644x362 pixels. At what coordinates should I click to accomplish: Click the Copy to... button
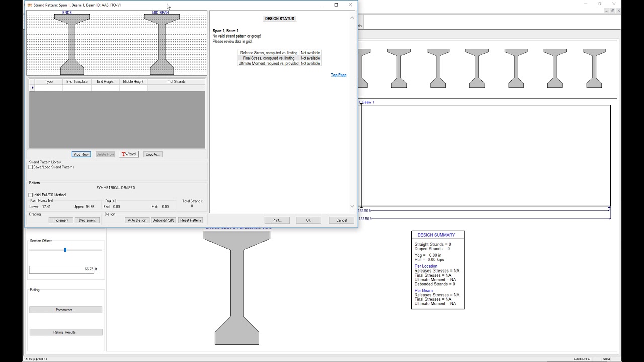pos(152,154)
